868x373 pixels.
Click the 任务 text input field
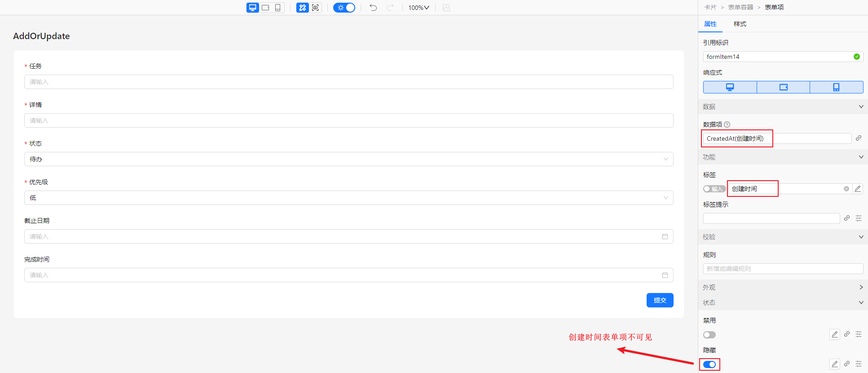[x=348, y=82]
